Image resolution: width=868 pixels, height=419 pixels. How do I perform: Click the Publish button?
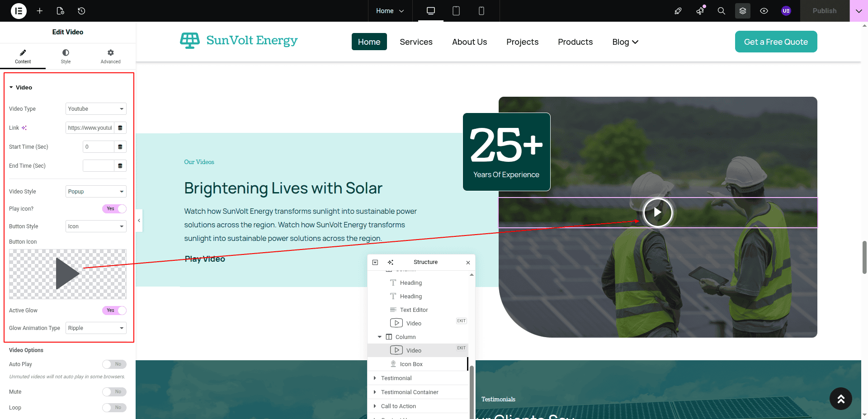coord(824,11)
